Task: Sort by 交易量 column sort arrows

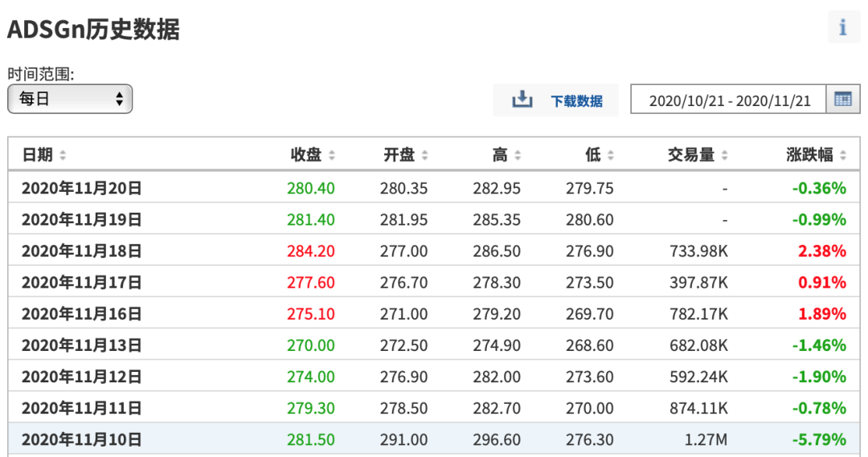Action: click(x=725, y=155)
